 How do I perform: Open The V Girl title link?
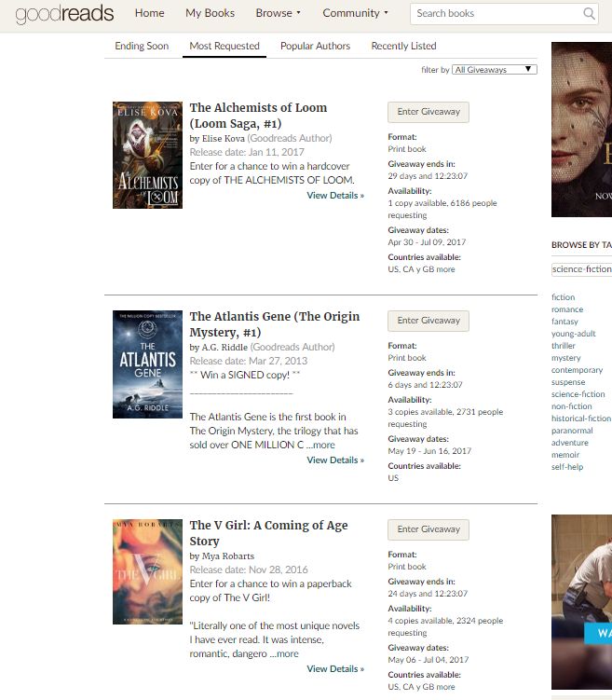coord(268,533)
